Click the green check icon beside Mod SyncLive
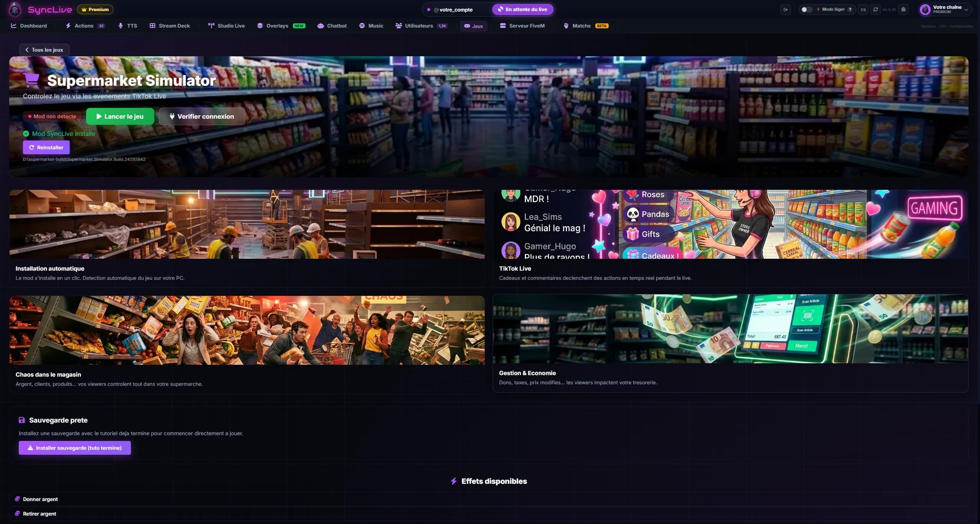This screenshot has height=524, width=980. click(x=26, y=134)
